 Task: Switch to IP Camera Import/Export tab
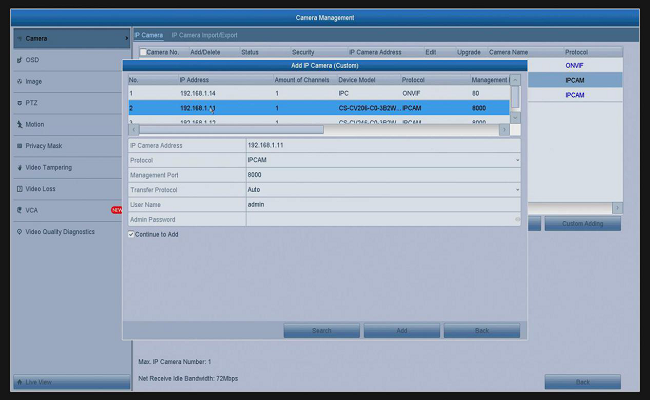click(x=204, y=35)
